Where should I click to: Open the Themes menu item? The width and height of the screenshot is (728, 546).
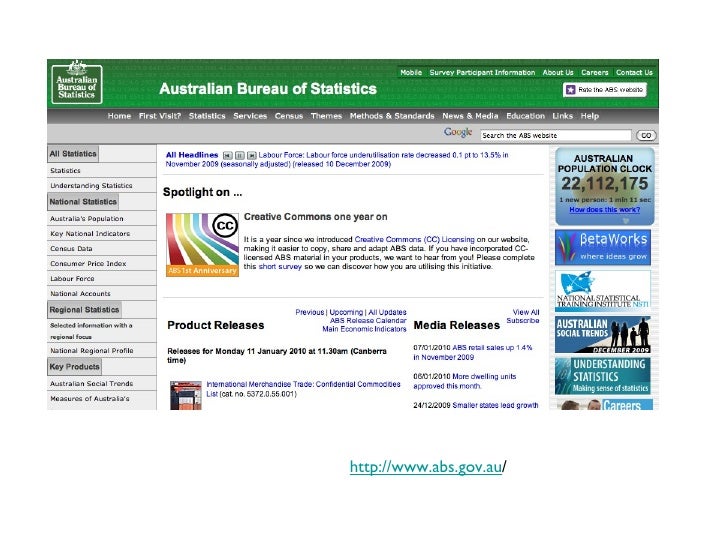tap(326, 116)
